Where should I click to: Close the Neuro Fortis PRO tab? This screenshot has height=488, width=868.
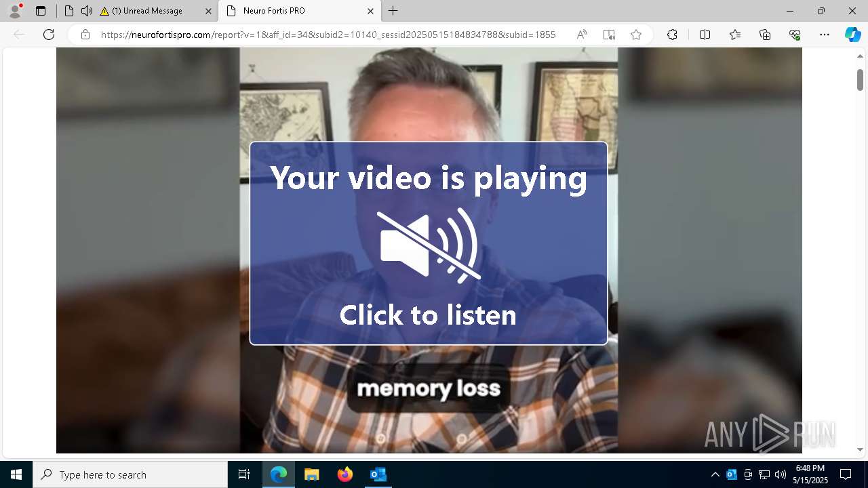[370, 11]
